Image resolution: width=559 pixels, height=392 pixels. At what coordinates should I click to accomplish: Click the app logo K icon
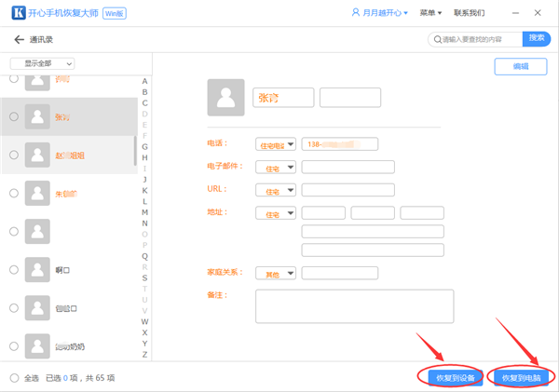19,13
